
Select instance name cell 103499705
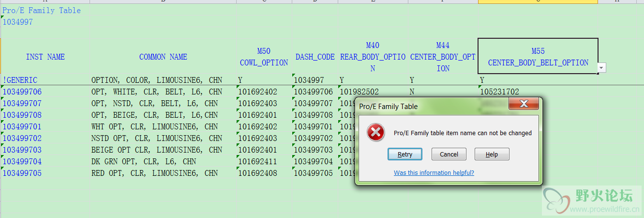(45, 173)
